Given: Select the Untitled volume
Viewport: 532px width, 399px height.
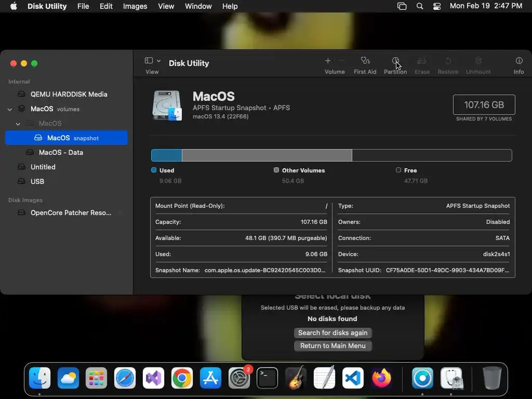Looking at the screenshot, I should [x=66, y=167].
